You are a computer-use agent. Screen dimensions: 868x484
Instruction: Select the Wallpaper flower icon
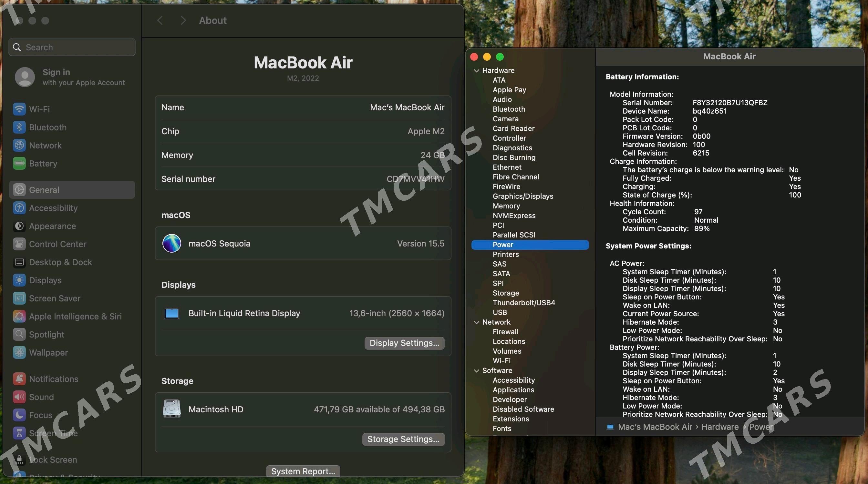click(19, 352)
